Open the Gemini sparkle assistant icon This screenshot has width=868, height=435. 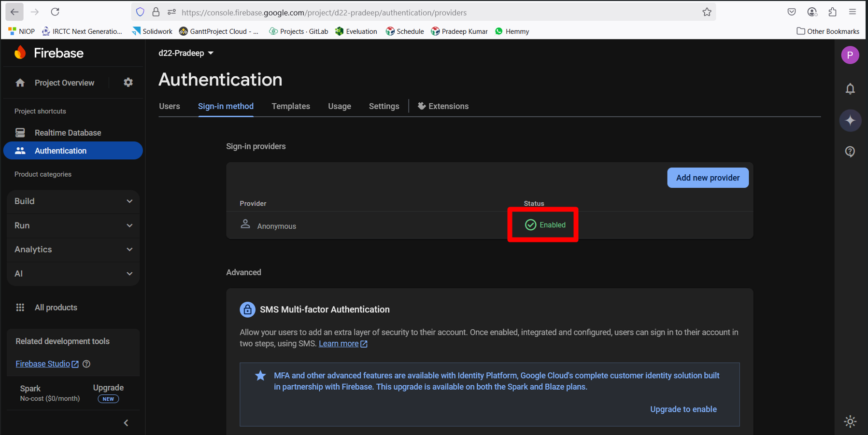pos(850,120)
